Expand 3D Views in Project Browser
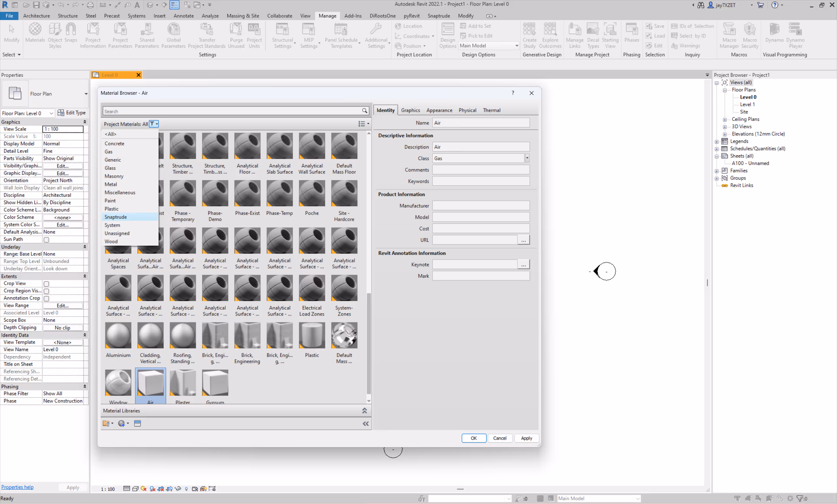The height and width of the screenshot is (504, 837). click(x=725, y=127)
